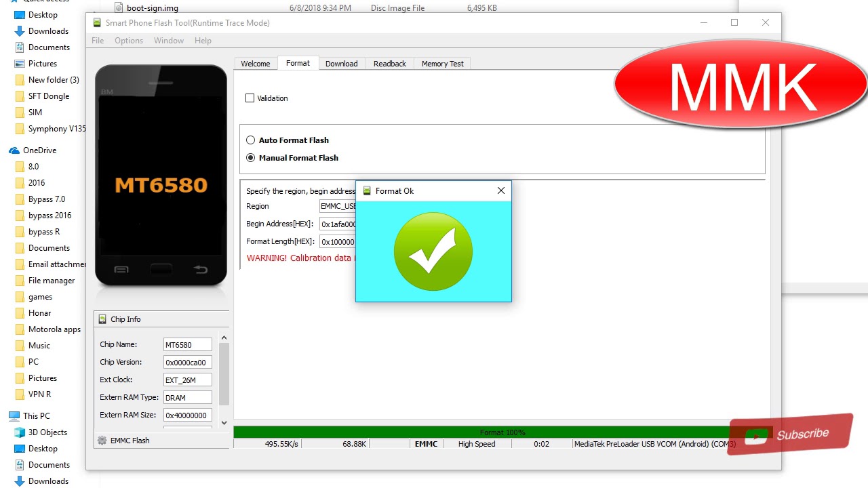Click the Region dropdown field
The image size is (868, 488).
point(338,206)
